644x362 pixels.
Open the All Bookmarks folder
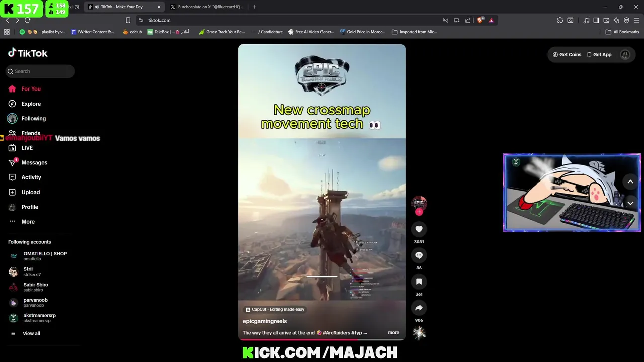pyautogui.click(x=622, y=32)
